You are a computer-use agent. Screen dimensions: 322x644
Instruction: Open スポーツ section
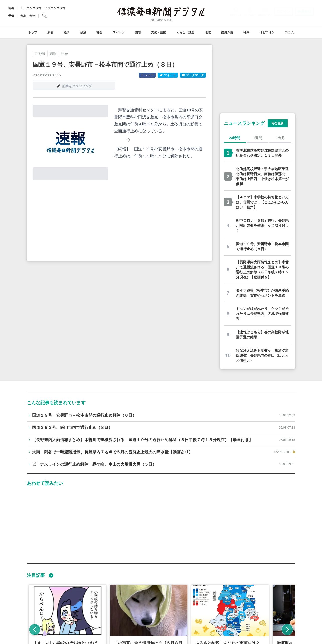coord(119,32)
